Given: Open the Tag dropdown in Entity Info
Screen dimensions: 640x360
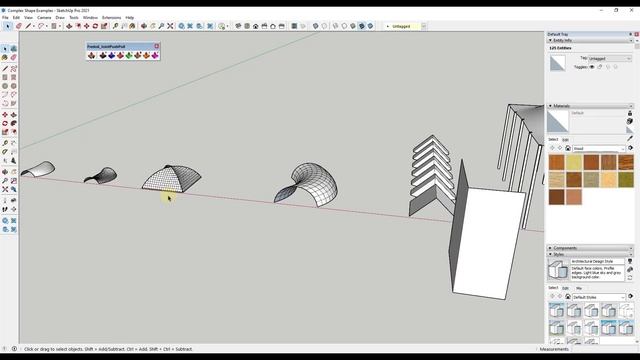Looking at the screenshot, I should [610, 59].
